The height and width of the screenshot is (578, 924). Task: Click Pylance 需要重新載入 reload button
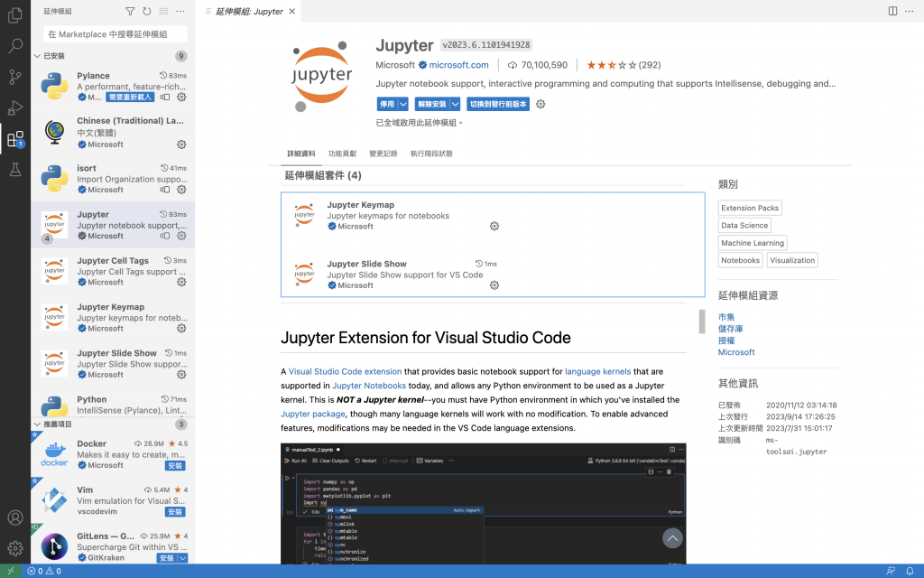(130, 97)
